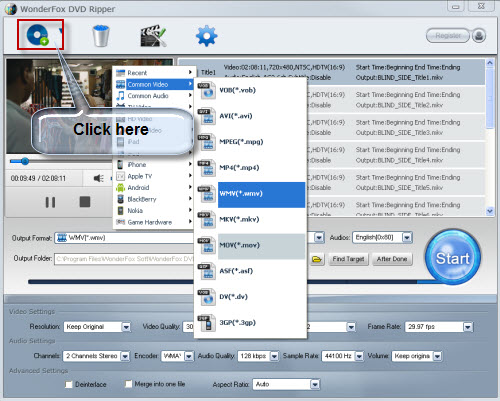The width and height of the screenshot is (500, 401).
Task: Select the row with Output BLIND_SIDE_Title5.mkv
Action: click(396, 182)
